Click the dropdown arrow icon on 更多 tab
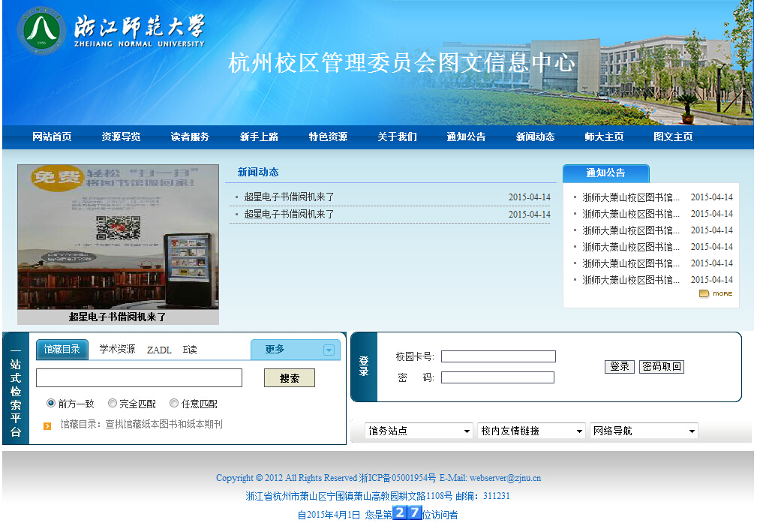The height and width of the screenshot is (532, 757). tap(329, 350)
